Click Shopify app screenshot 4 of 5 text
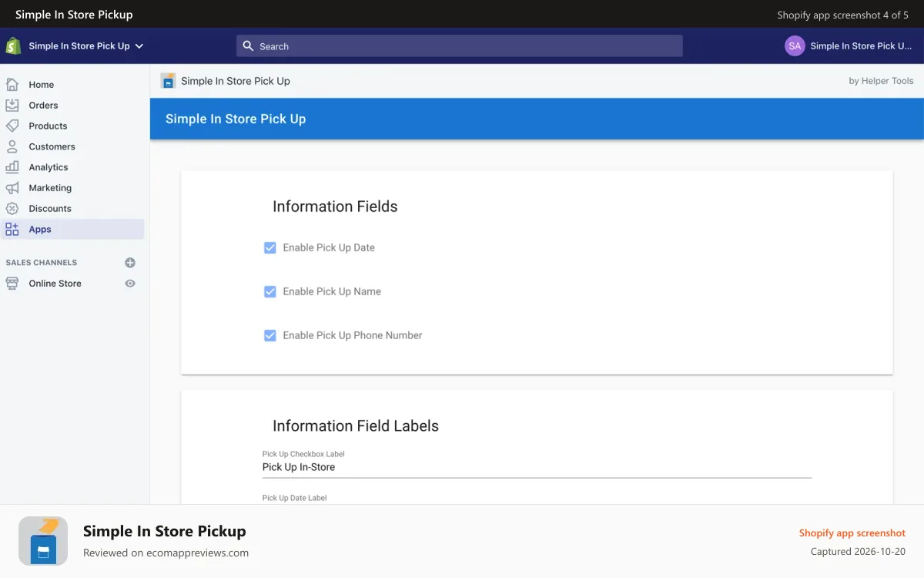924x578 pixels. pyautogui.click(x=842, y=15)
